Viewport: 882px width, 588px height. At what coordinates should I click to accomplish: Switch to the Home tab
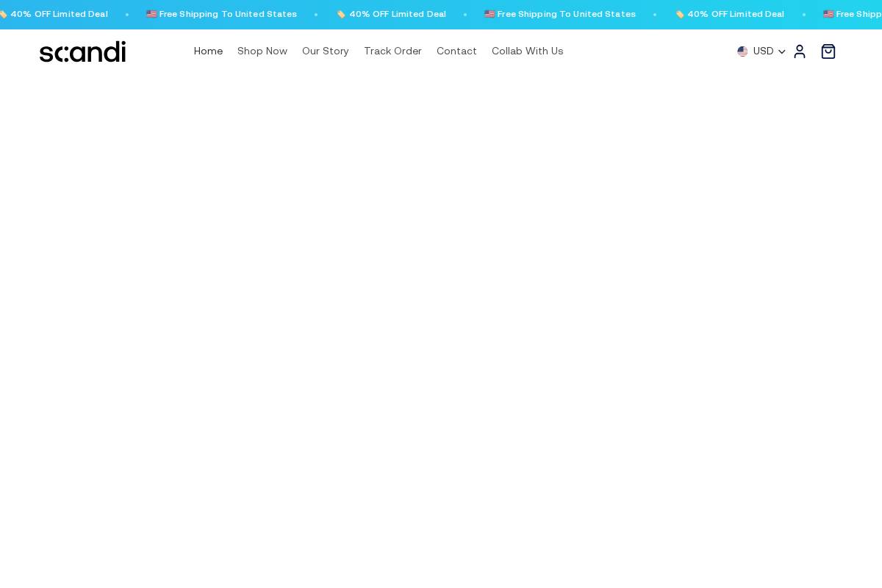pos(208,51)
